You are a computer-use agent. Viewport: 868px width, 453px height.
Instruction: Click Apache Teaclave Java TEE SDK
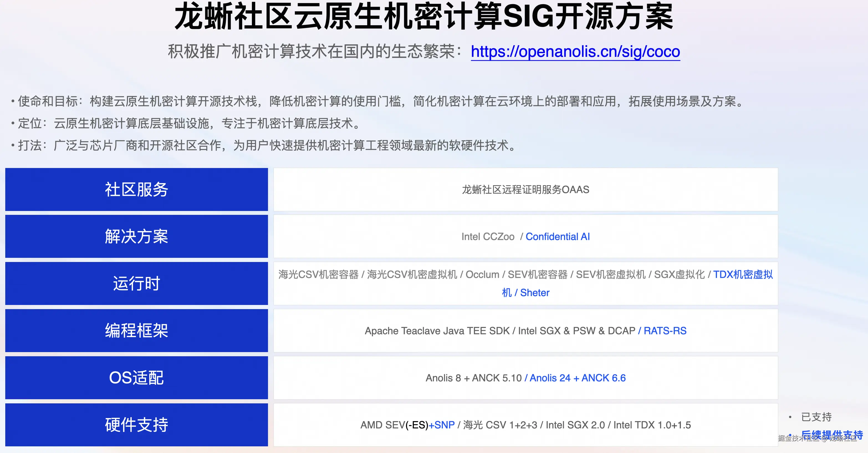(x=437, y=331)
